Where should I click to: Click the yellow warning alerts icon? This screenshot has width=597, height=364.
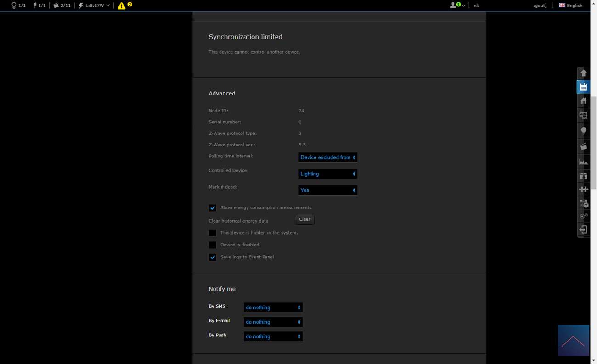(122, 6)
